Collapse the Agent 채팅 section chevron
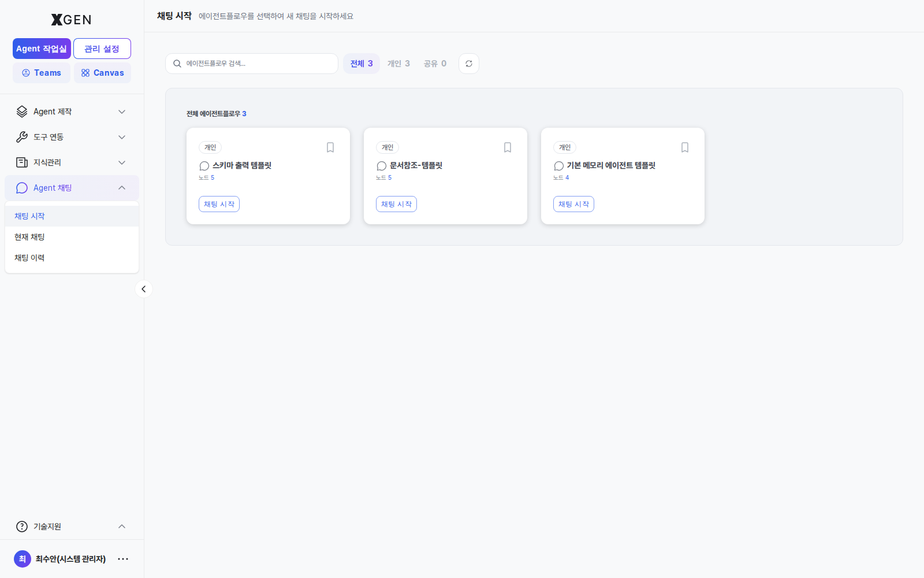Screen dimensions: 924x578 122,188
